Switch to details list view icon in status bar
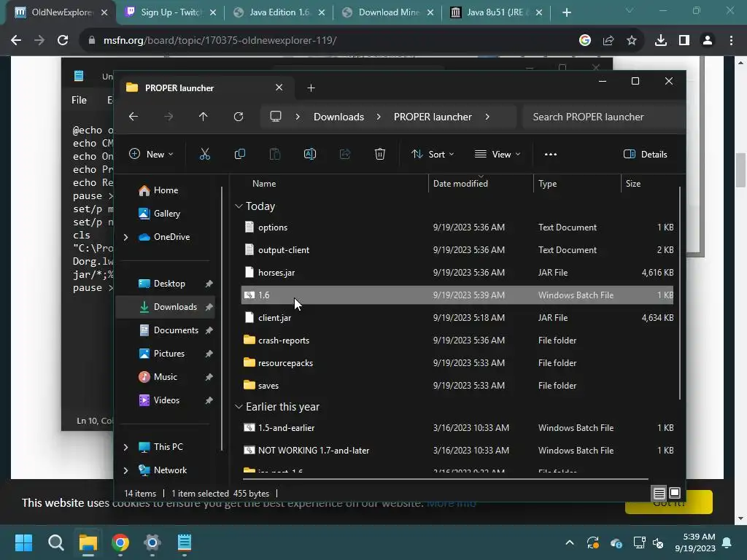The image size is (747, 560). [x=659, y=494]
